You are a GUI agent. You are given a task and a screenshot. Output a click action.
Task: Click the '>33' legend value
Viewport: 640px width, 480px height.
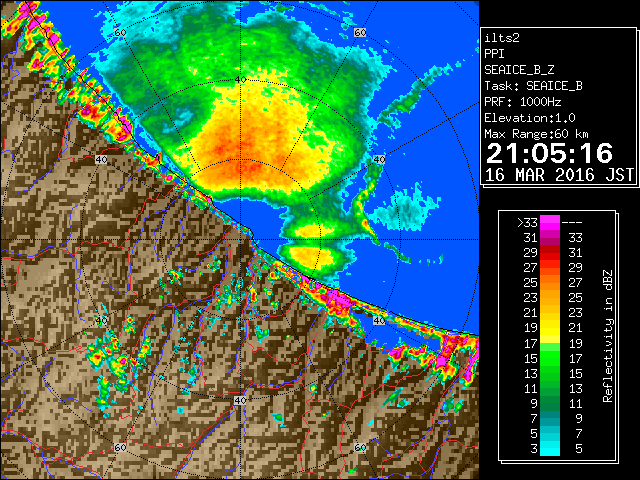[527, 223]
